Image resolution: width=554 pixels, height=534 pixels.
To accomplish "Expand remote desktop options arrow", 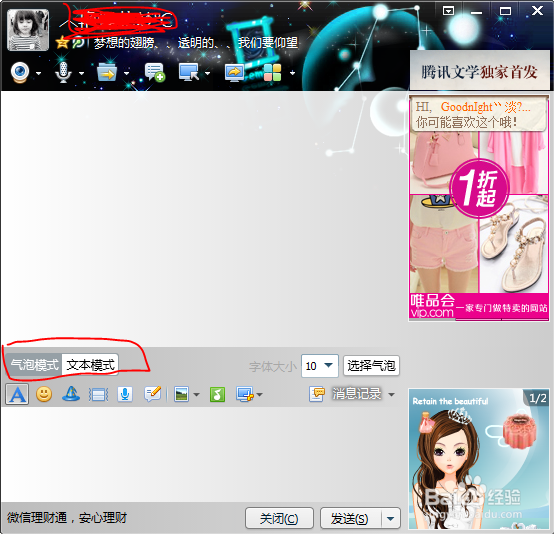I will coord(207,73).
